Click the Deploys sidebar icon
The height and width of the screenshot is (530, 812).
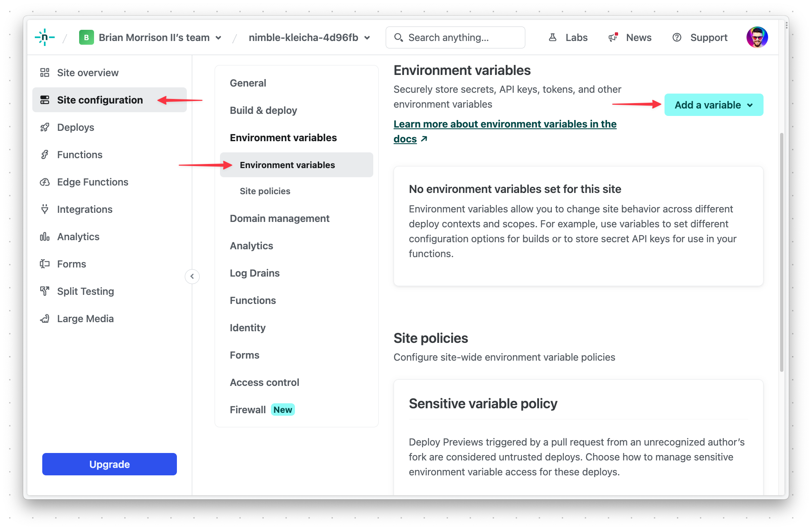[x=46, y=127]
